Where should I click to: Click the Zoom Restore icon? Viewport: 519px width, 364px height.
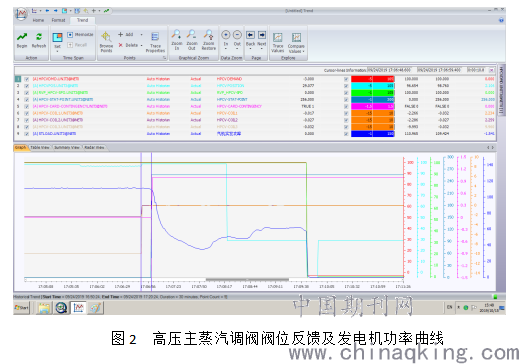coord(208,34)
